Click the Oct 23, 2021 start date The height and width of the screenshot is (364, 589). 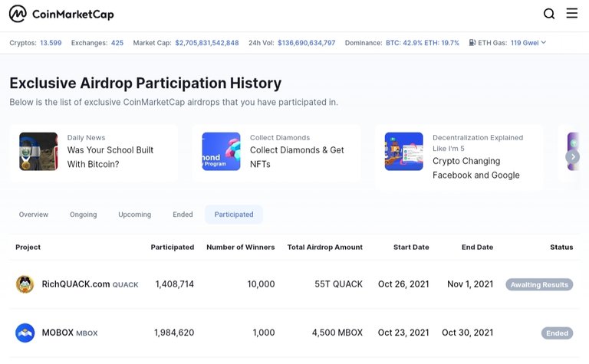click(x=403, y=333)
